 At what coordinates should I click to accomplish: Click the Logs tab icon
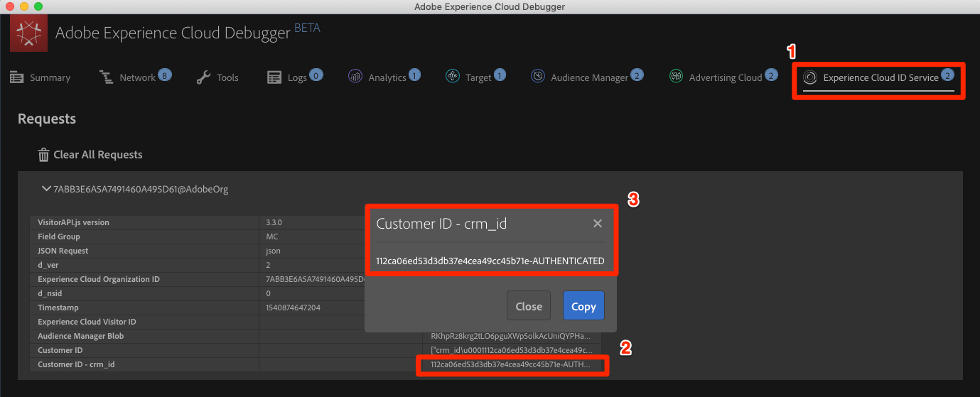274,77
